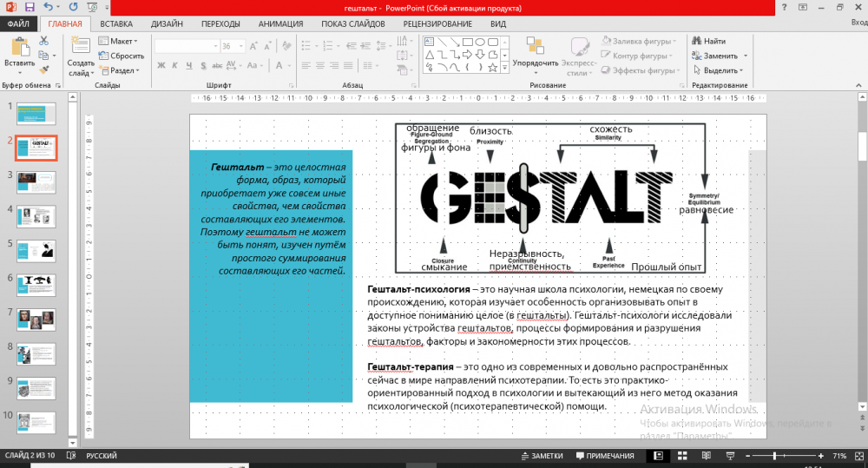Click the Format Painter brush icon
The width and height of the screenshot is (868, 468).
(x=44, y=68)
